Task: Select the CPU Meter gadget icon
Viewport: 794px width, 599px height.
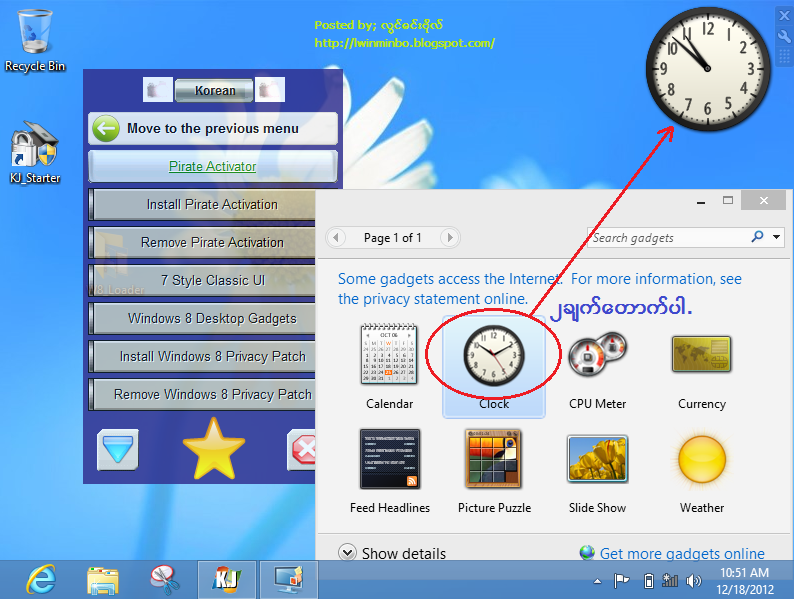Action: pyautogui.click(x=598, y=354)
